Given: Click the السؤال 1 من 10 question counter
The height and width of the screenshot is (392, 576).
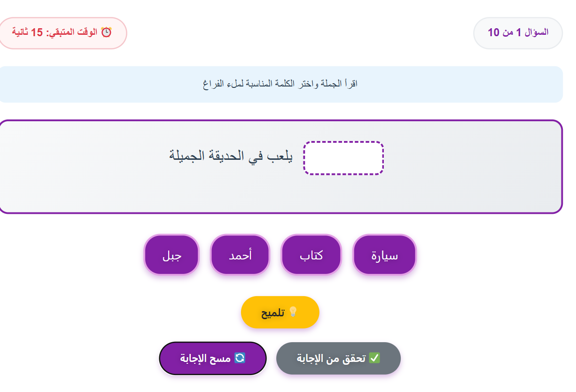Looking at the screenshot, I should coord(518,33).
